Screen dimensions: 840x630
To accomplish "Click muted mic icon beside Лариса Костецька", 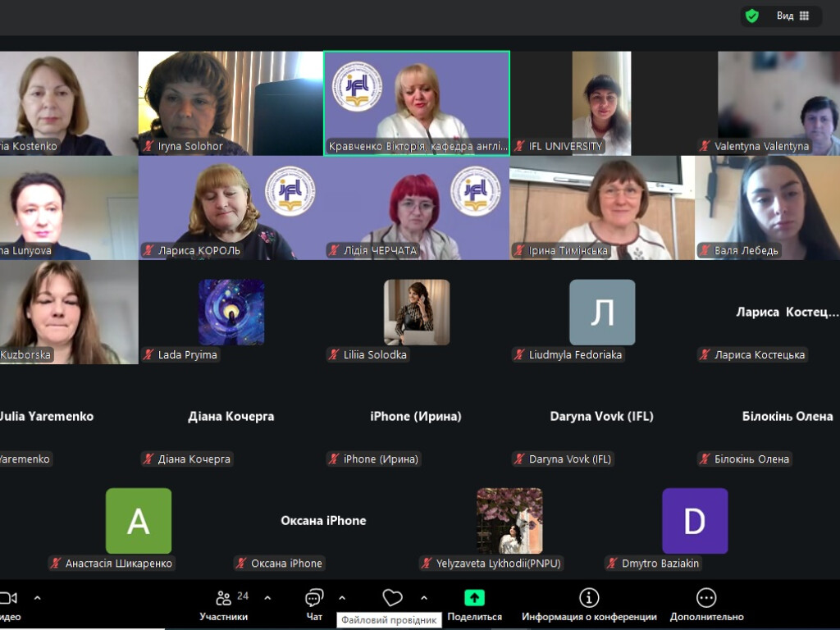I will pyautogui.click(x=705, y=354).
